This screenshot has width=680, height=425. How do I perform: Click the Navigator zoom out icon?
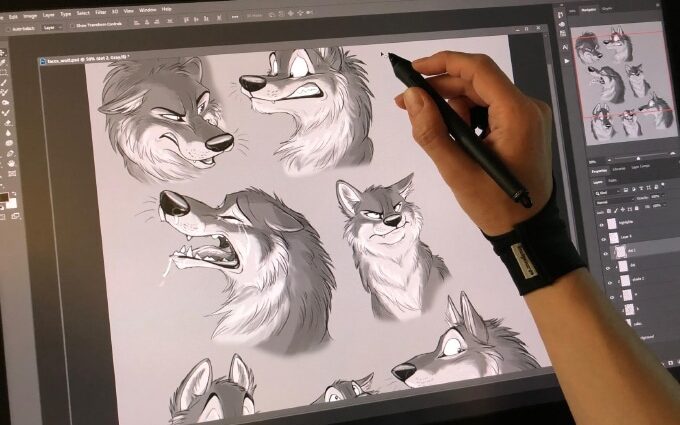point(609,160)
